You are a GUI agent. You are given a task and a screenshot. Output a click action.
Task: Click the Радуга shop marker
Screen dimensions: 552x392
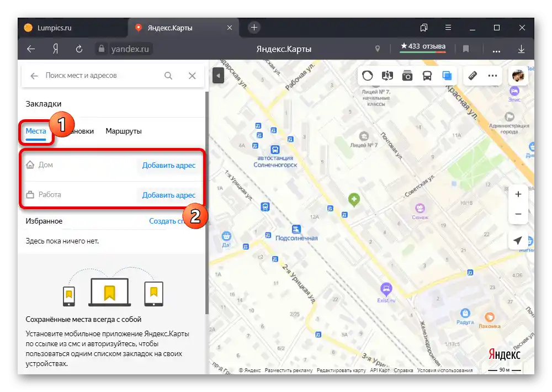click(465, 313)
